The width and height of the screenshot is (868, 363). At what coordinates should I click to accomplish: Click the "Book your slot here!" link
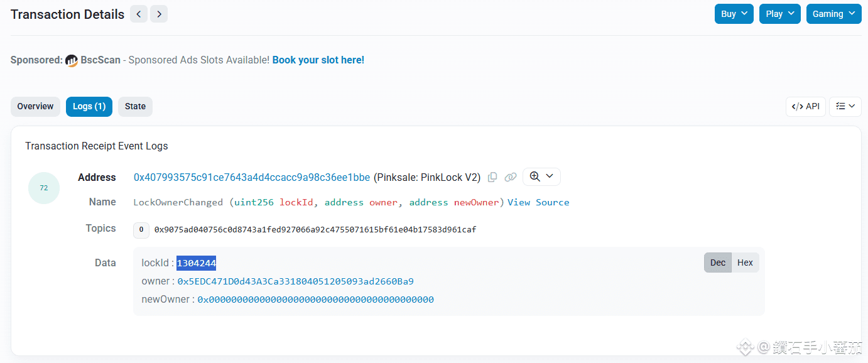[318, 60]
